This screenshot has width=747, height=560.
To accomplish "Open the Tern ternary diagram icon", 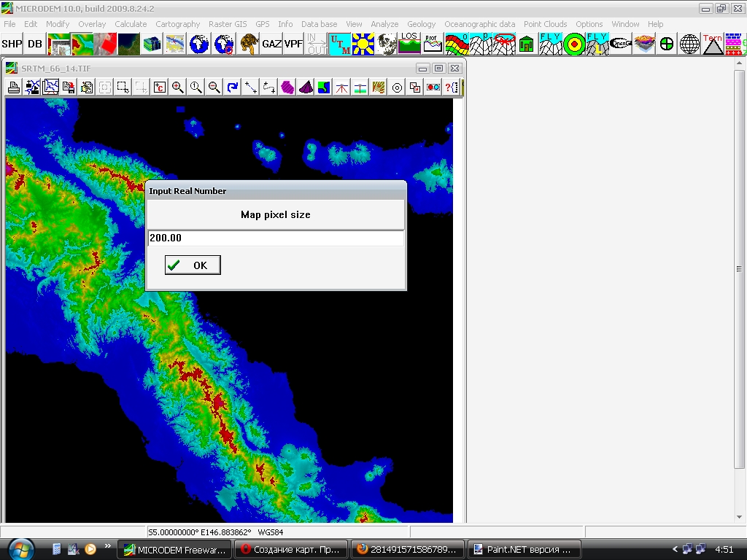I will pos(713,44).
